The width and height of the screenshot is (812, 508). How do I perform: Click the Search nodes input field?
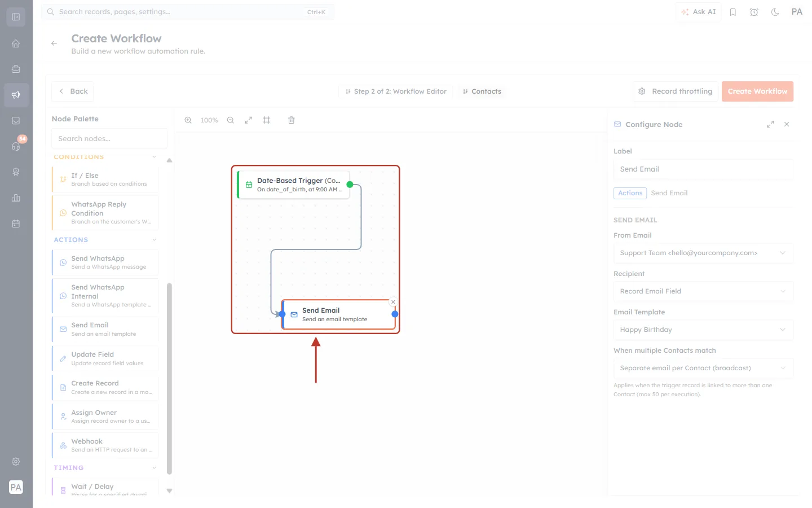(109, 139)
